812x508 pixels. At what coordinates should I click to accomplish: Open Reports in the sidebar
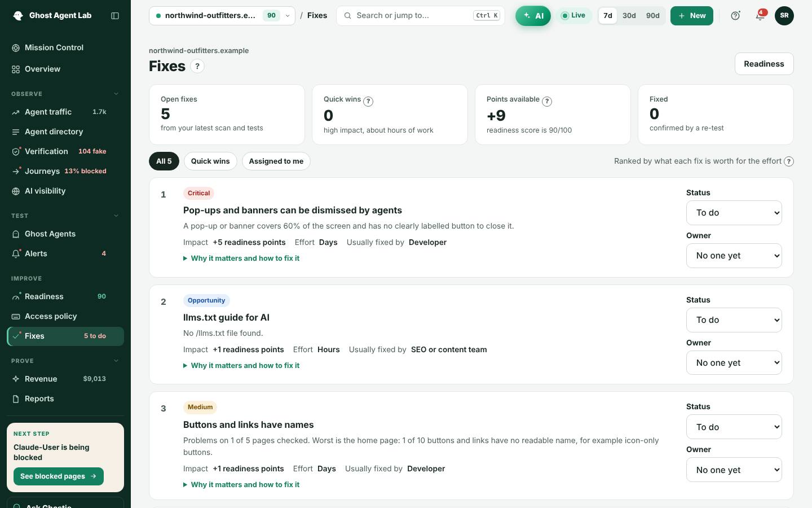coord(65,399)
